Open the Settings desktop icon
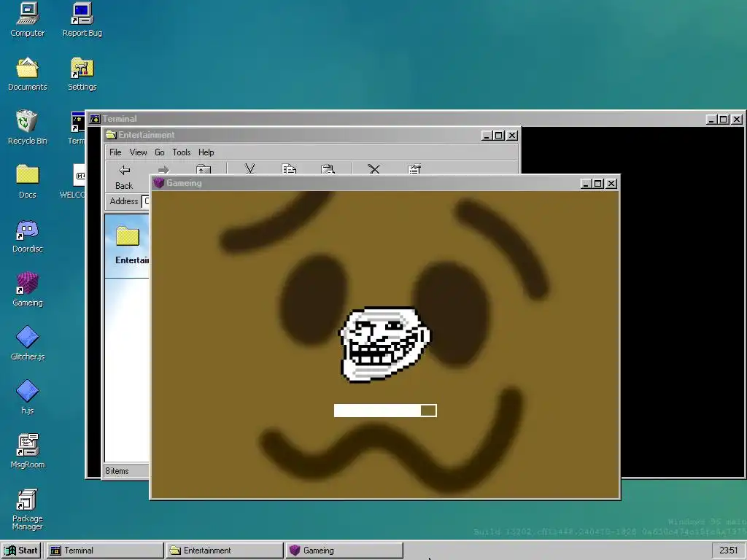The image size is (747, 560). click(x=82, y=74)
